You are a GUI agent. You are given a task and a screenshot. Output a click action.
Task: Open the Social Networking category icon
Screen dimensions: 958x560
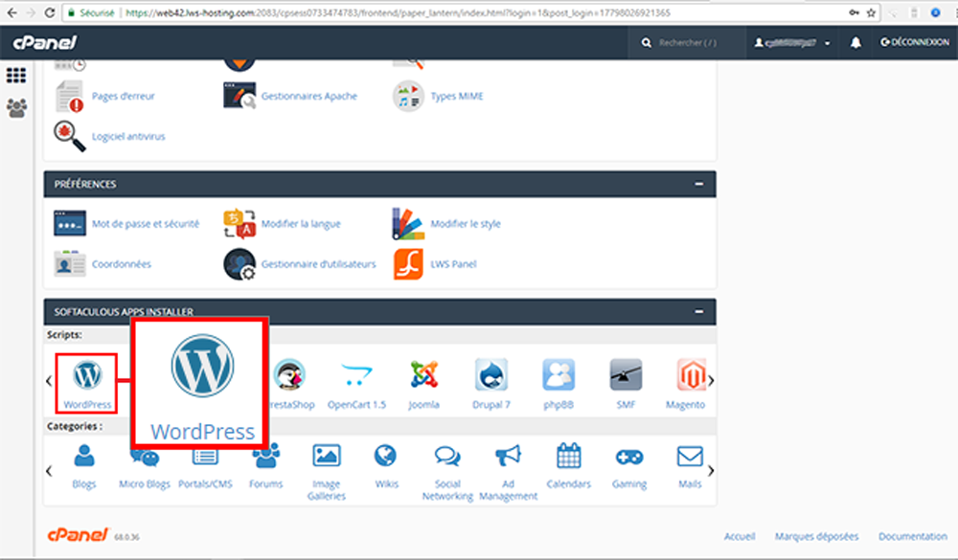[447, 457]
